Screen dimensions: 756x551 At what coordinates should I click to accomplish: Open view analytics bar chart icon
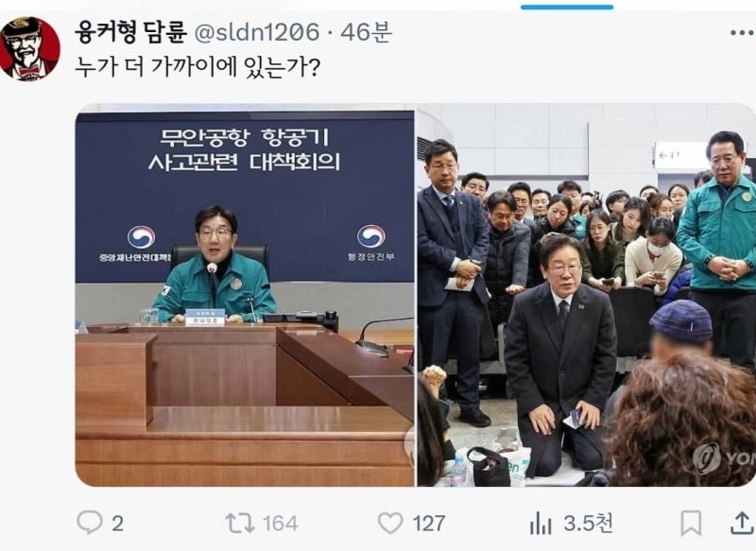pyautogui.click(x=541, y=523)
